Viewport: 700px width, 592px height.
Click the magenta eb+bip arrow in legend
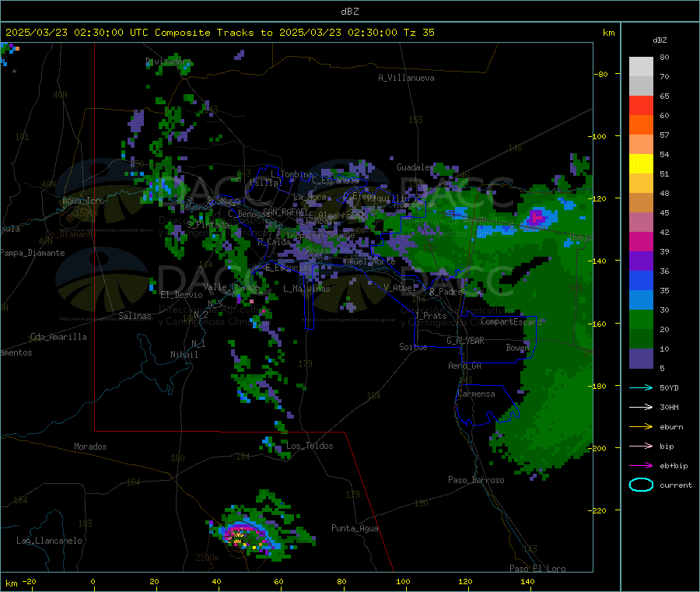(641, 466)
